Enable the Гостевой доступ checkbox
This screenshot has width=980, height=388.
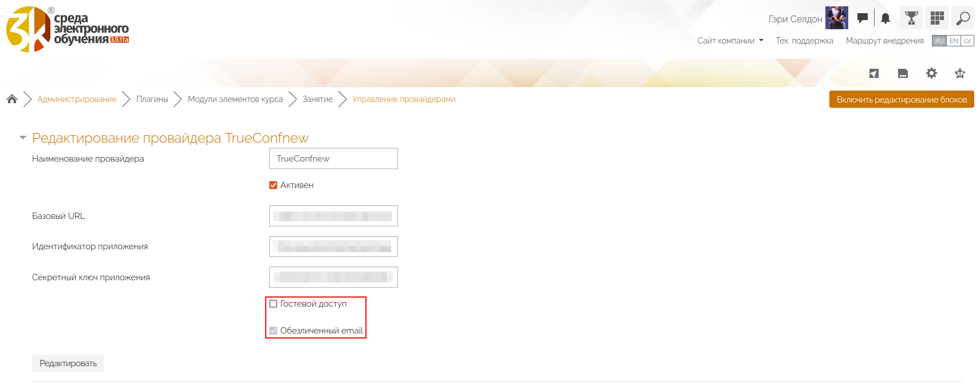pos(273,304)
